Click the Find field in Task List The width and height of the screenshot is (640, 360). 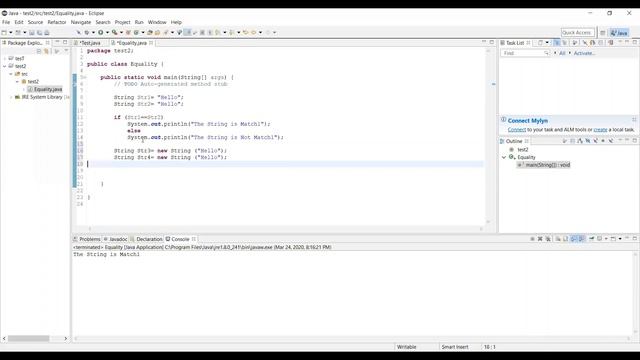tap(525, 53)
